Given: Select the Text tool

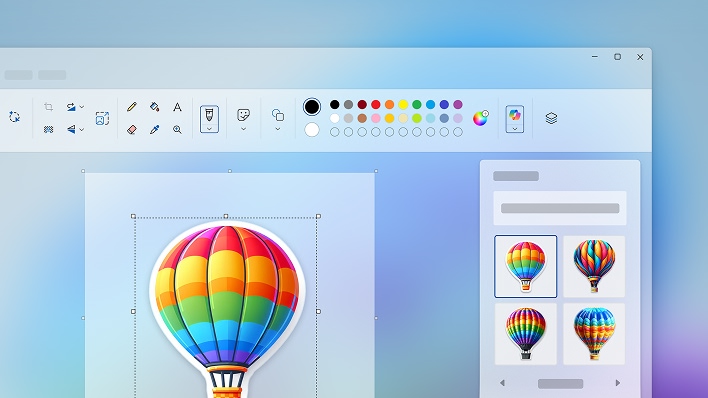Looking at the screenshot, I should [177, 107].
